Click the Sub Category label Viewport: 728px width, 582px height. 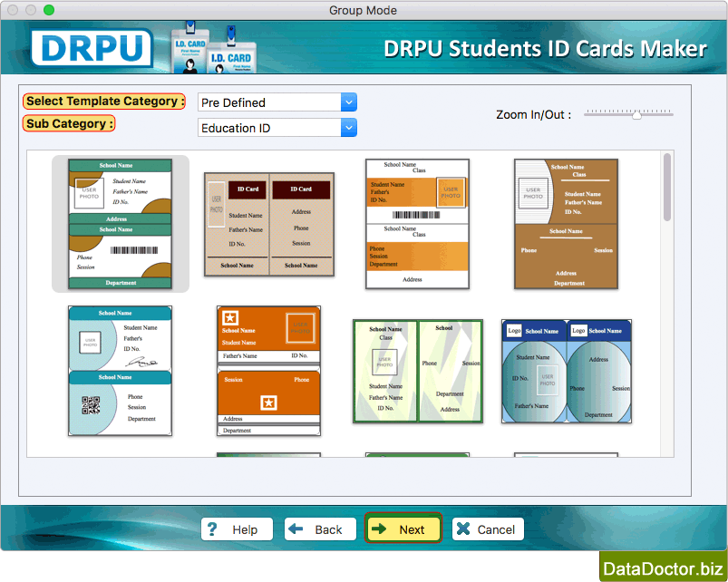point(69,123)
